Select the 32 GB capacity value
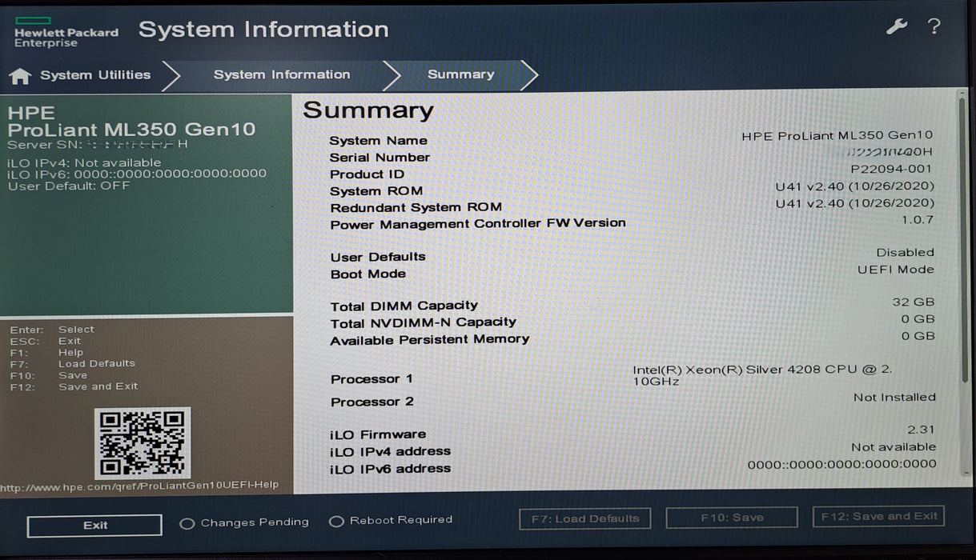 coord(914,302)
